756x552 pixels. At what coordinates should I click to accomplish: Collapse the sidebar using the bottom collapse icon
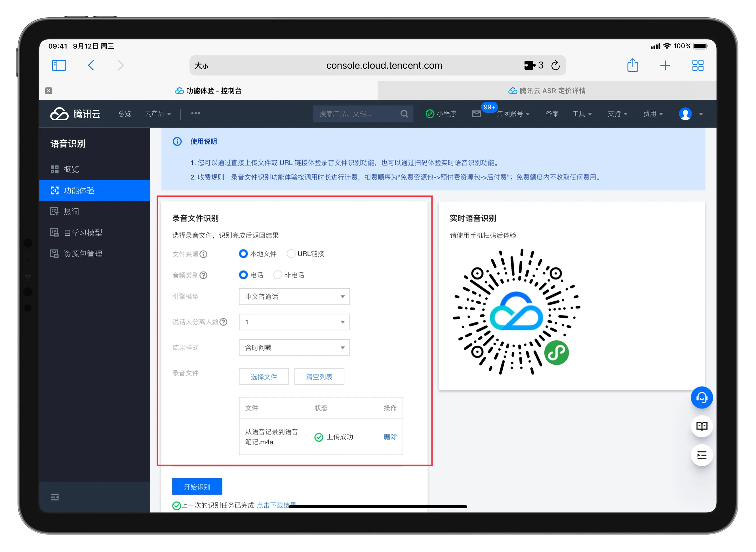(x=54, y=497)
